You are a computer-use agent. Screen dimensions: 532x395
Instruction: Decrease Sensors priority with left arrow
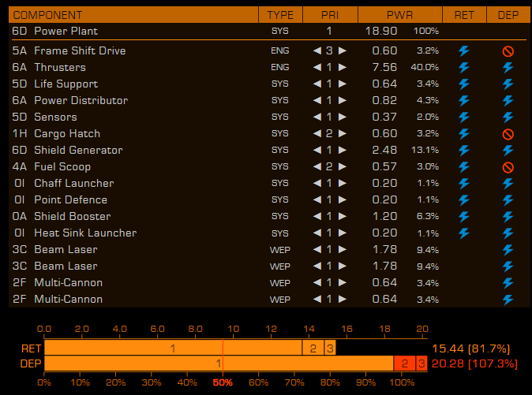coord(317,117)
